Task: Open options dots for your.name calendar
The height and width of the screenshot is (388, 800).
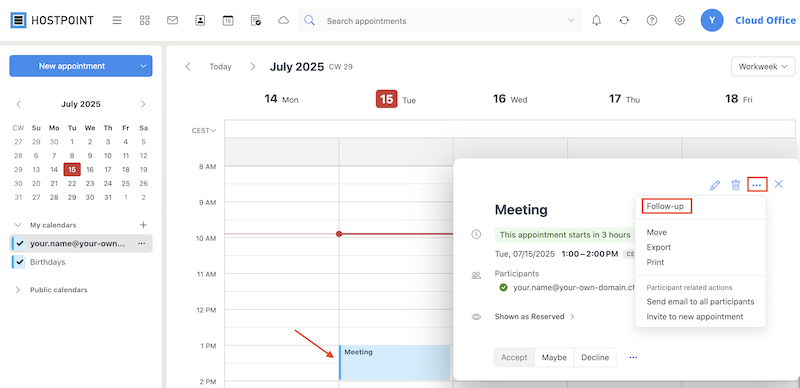Action: coord(142,244)
